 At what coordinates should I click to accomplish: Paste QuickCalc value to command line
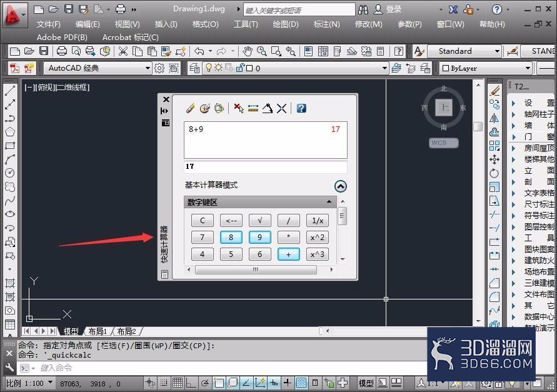219,108
